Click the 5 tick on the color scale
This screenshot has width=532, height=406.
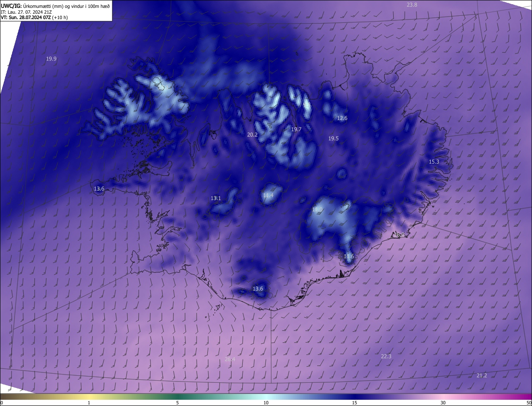(x=177, y=403)
